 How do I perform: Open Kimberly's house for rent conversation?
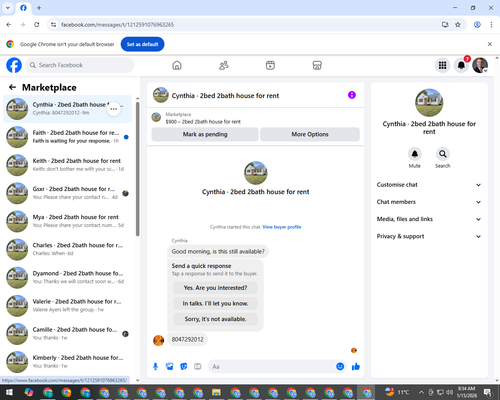tap(67, 362)
